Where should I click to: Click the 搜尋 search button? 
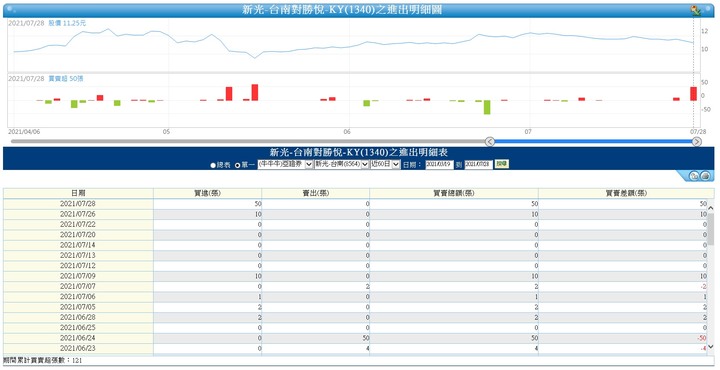501,164
